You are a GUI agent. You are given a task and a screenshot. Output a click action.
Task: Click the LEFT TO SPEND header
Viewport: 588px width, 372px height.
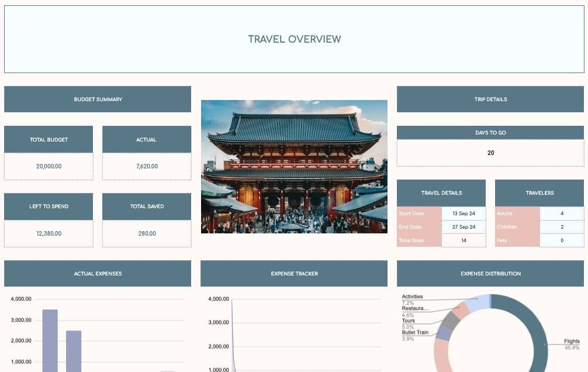[x=49, y=206]
